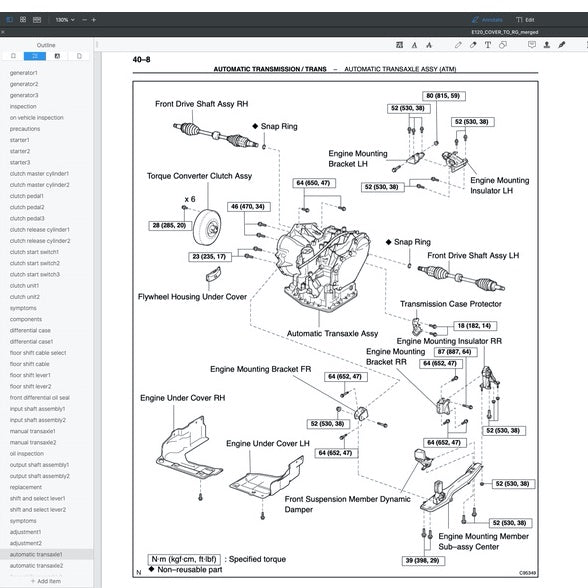Select the pen drawing tool
The height and width of the screenshot is (588, 588).
point(458,45)
